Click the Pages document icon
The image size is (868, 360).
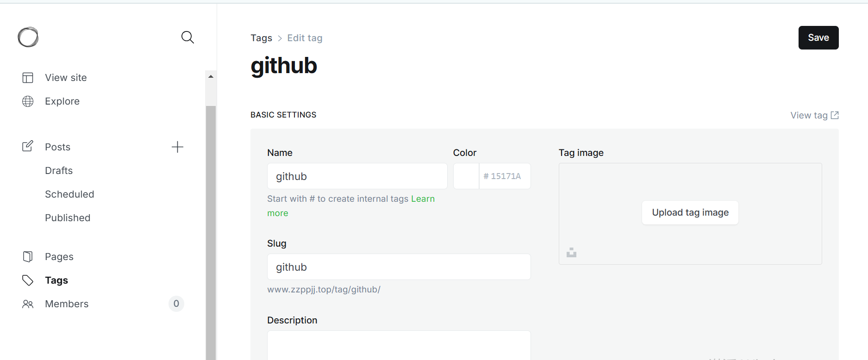pyautogui.click(x=28, y=257)
